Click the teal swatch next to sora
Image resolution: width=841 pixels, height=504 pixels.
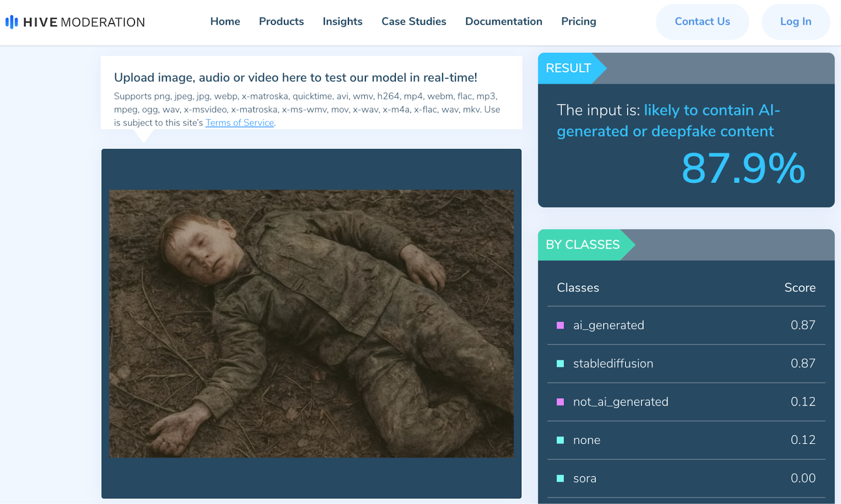click(x=560, y=479)
